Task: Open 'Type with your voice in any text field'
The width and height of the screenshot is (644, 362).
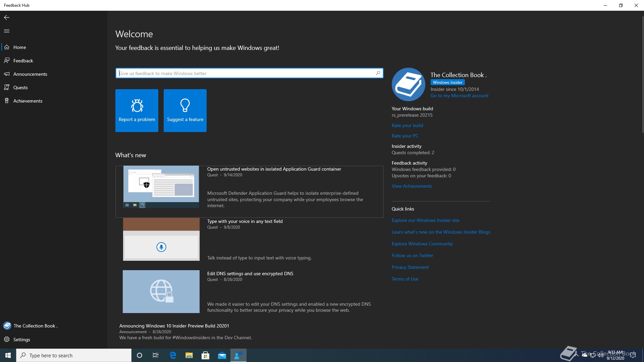Action: point(245,221)
